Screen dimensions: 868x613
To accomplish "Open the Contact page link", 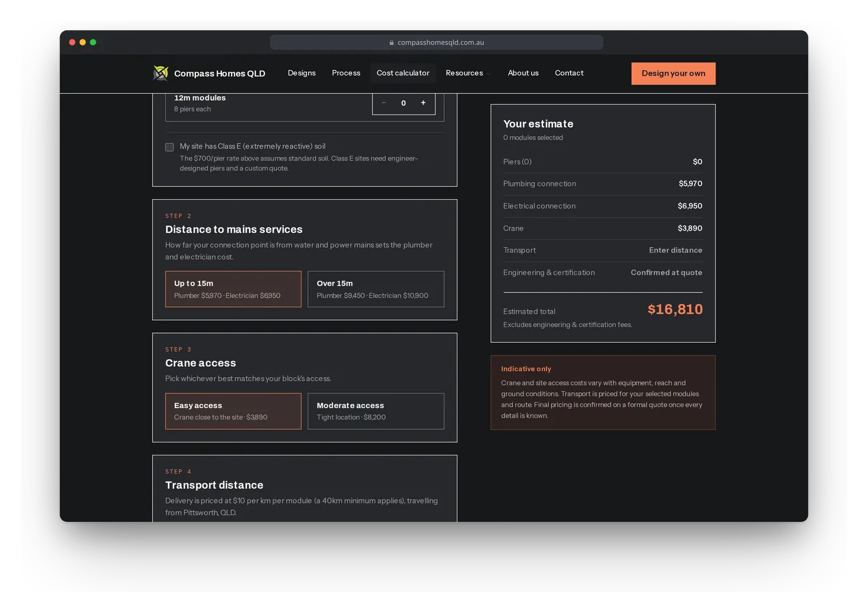I will point(569,73).
